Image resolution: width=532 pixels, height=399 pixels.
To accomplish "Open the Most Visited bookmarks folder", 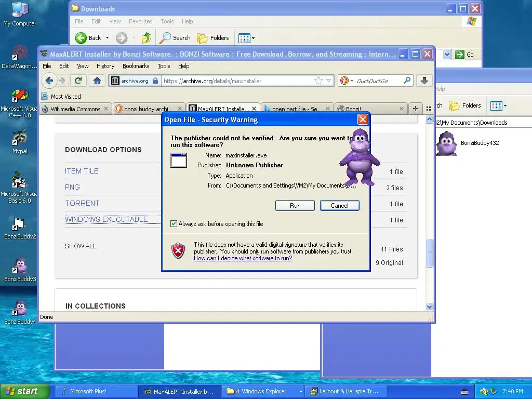I will 61,96.
